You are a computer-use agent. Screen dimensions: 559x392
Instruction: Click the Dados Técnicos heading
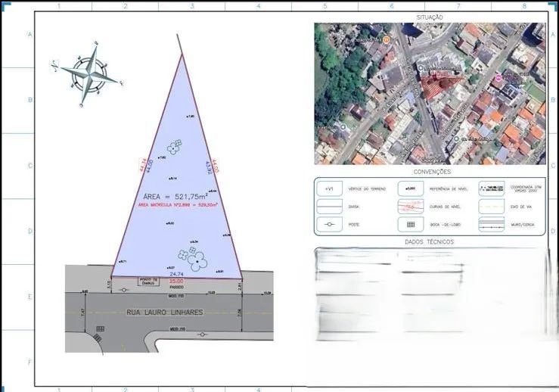pyautogui.click(x=429, y=242)
